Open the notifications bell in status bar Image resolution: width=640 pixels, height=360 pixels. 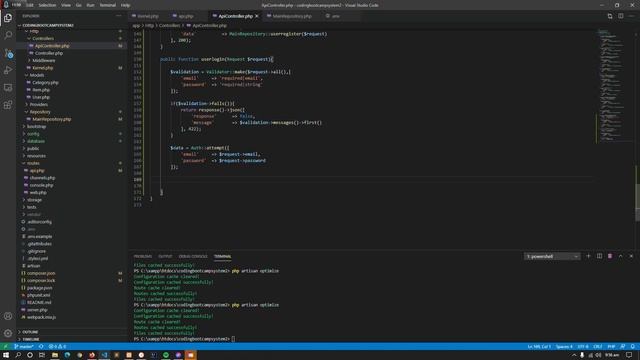click(x=632, y=346)
